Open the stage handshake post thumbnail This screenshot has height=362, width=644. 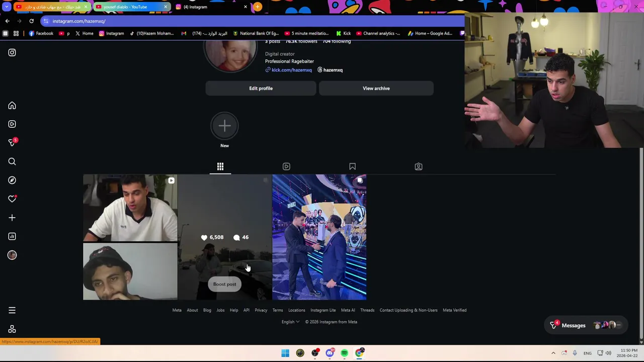click(319, 237)
